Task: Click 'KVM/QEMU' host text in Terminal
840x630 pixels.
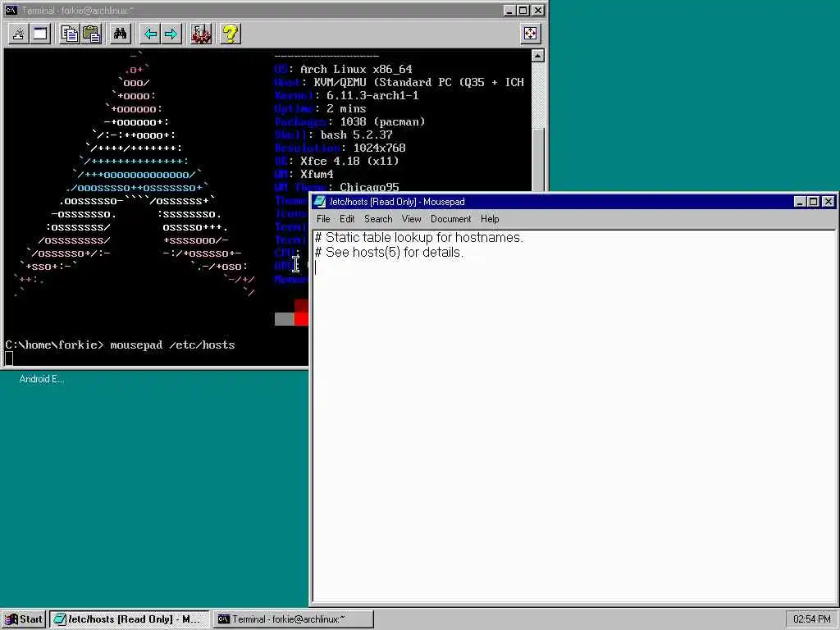Action: coord(340,83)
